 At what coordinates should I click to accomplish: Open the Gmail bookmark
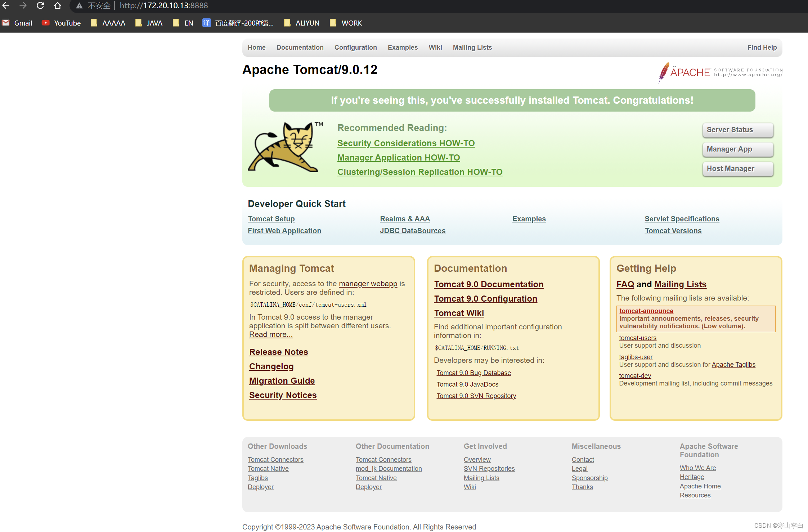click(17, 23)
